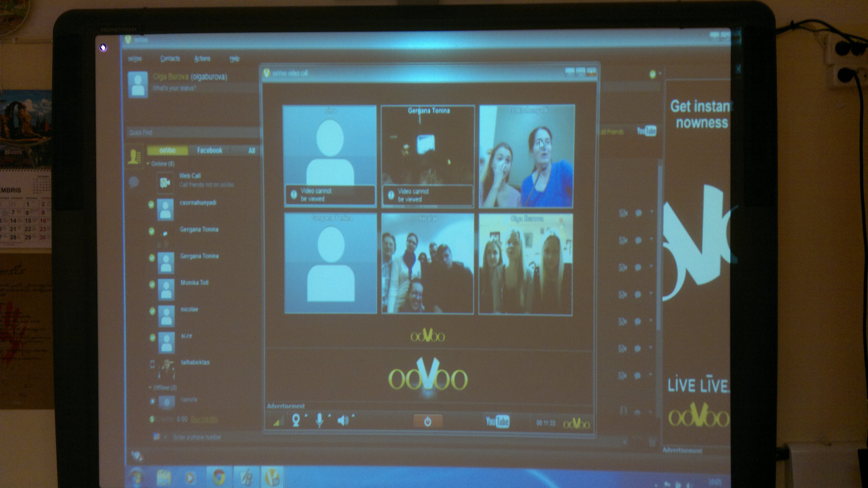Open the Contacts menu
This screenshot has width=868, height=488.
tap(170, 59)
